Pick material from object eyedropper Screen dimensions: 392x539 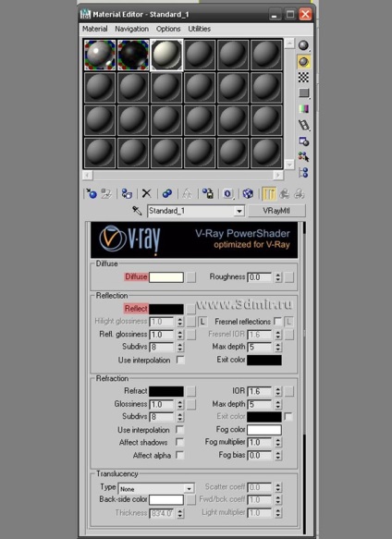tap(137, 211)
